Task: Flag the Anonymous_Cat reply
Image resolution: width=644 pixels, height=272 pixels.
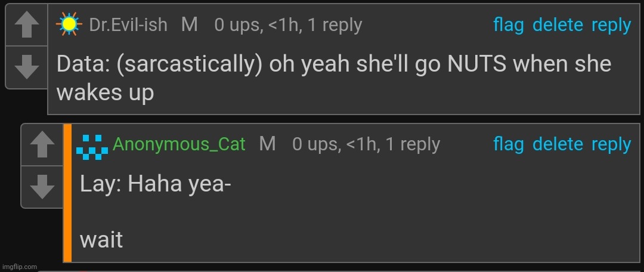Action: [x=509, y=144]
